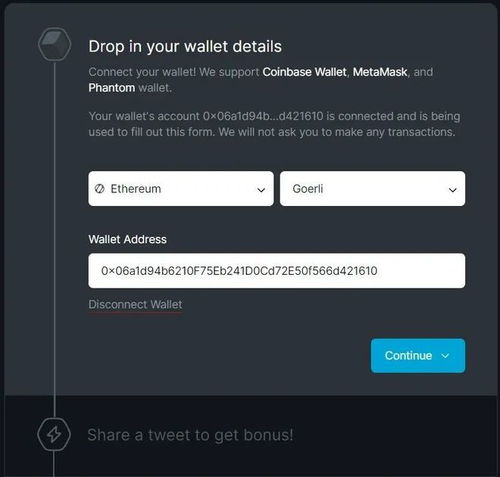Screen dimensions: 500x477
Task: Click the chevron arrow beside Goerli
Action: [452, 190]
